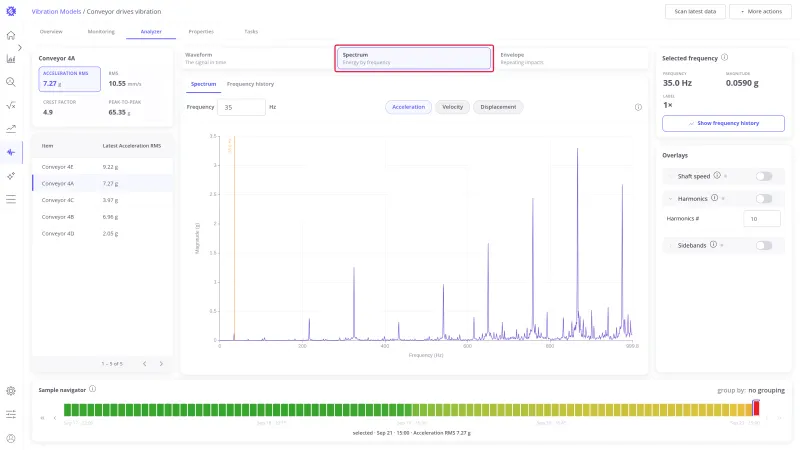Click the Frequency input showing 35

(x=241, y=107)
